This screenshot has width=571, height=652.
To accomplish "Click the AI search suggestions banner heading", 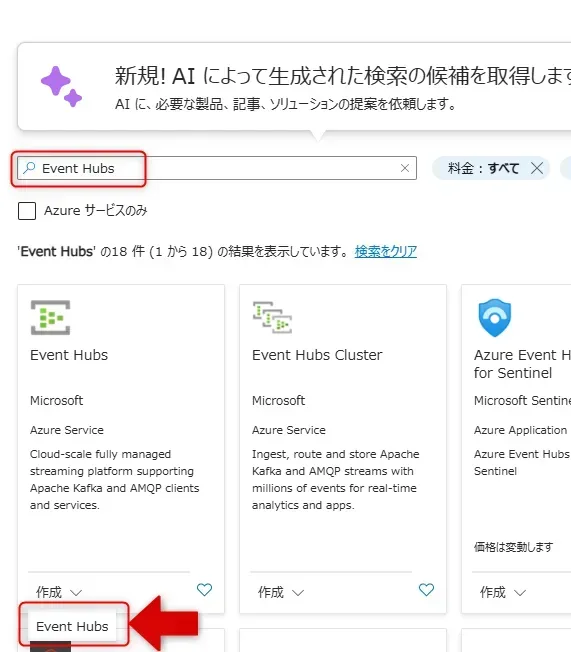I will pyautogui.click(x=343, y=76).
